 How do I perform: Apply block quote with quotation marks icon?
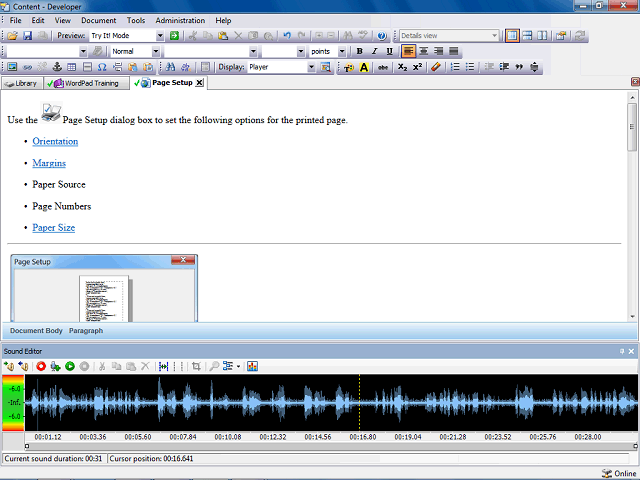coord(519,67)
